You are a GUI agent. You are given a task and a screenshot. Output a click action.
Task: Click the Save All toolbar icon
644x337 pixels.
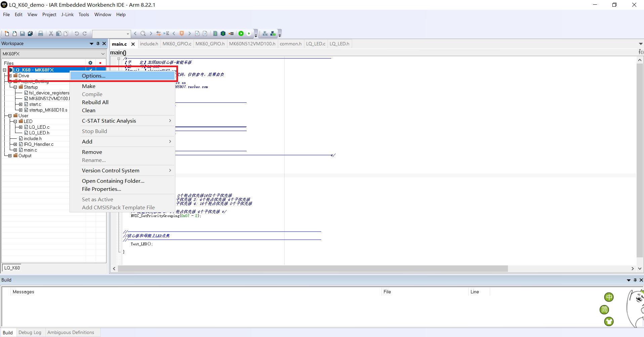(x=30, y=34)
